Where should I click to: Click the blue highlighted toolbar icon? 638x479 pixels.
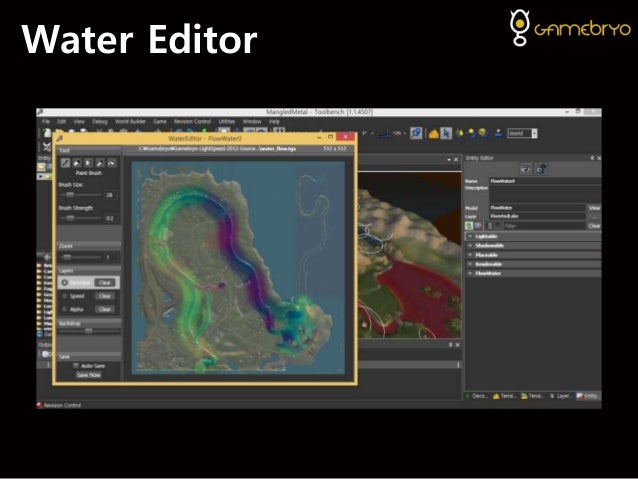[416, 133]
